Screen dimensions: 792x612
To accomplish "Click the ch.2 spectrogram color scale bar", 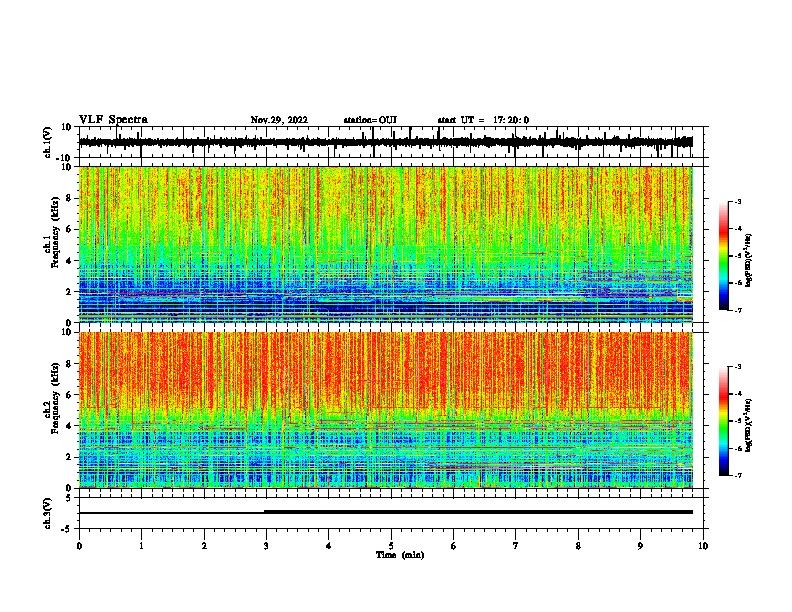I will click(724, 421).
